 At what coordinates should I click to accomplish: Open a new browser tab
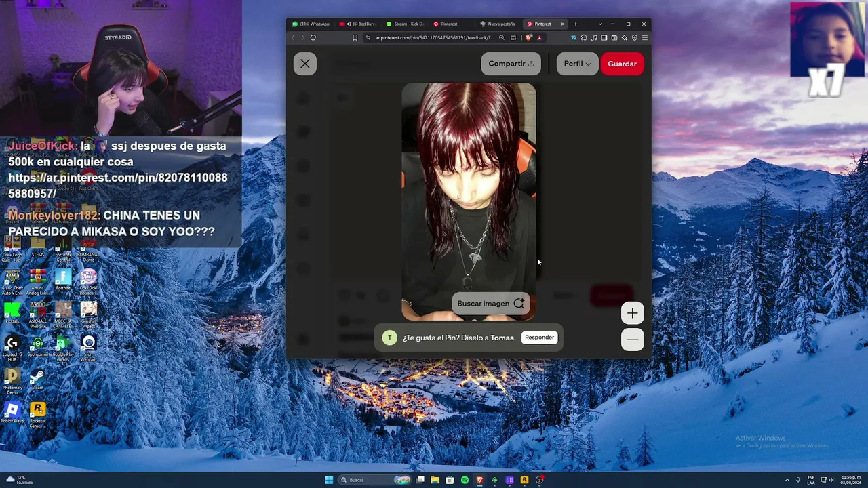575,24
